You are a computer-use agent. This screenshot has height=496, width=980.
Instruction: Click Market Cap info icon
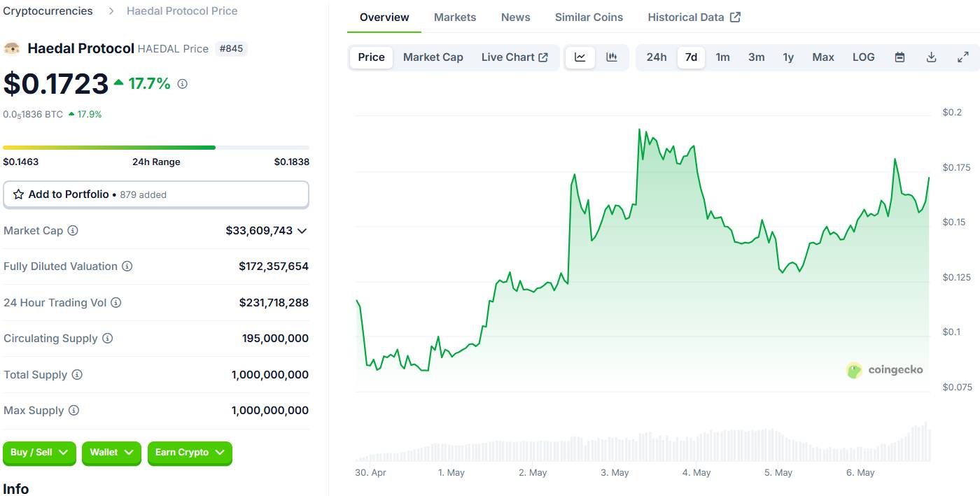(x=73, y=230)
